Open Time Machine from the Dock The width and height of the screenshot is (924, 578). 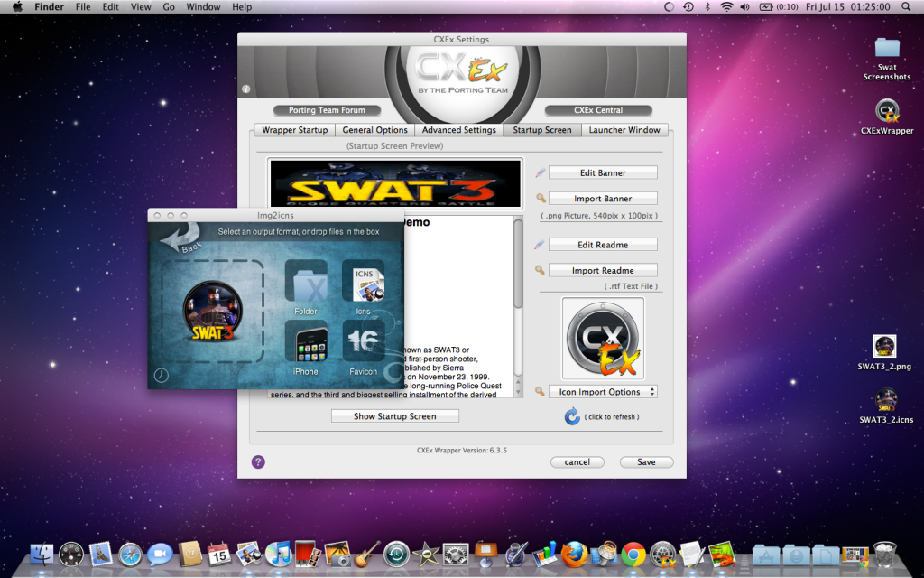(397, 555)
